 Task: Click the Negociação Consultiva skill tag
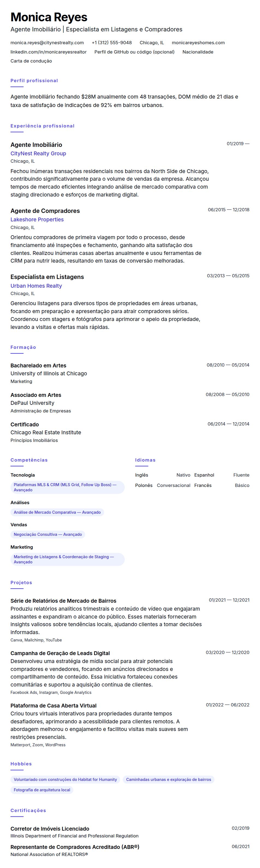coord(48,534)
